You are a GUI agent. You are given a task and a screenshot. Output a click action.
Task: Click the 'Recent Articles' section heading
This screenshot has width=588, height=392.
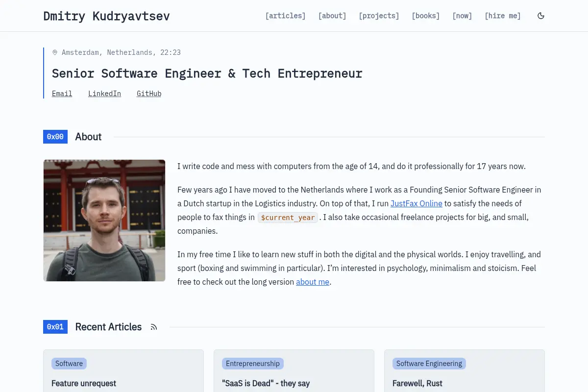pyautogui.click(x=108, y=327)
